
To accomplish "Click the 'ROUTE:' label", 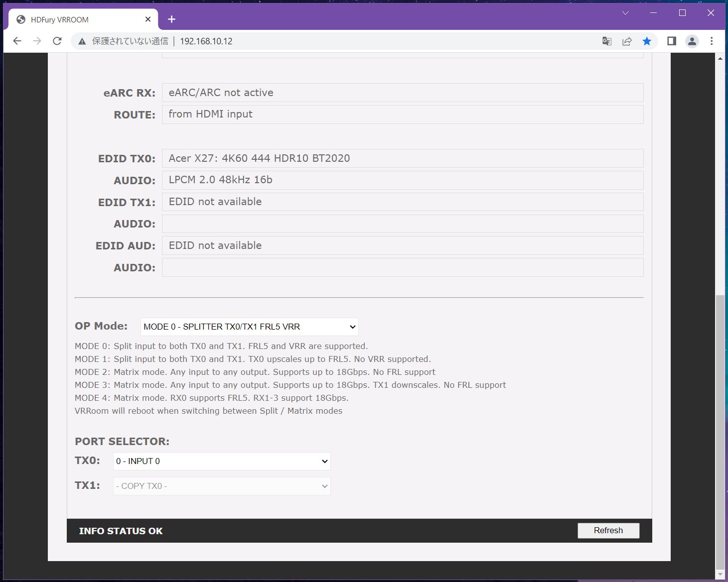I will coord(135,115).
